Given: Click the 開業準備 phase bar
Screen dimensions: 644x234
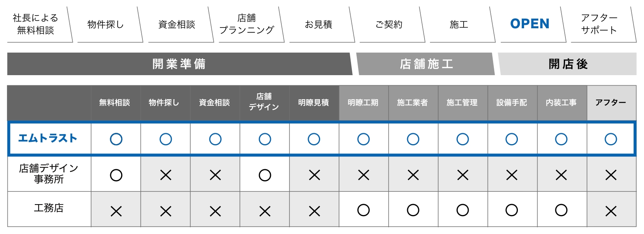Looking at the screenshot, I should 179,64.
